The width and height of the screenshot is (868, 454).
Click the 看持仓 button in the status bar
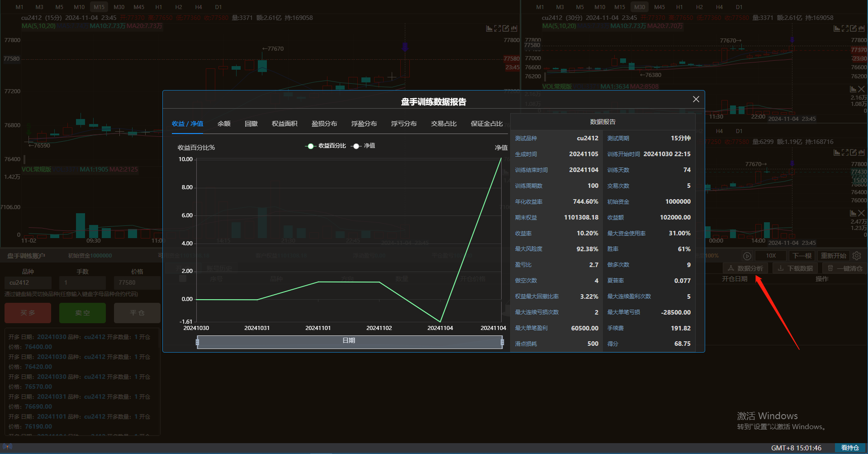coord(850,448)
